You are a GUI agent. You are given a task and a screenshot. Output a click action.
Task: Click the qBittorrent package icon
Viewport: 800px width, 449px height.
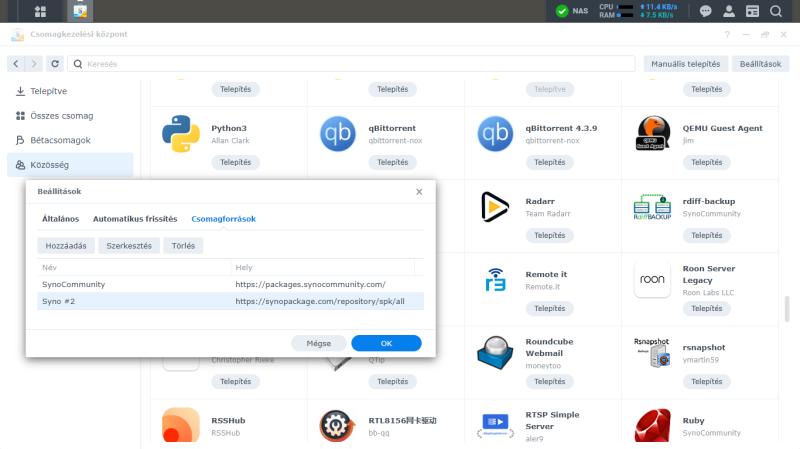coord(338,134)
